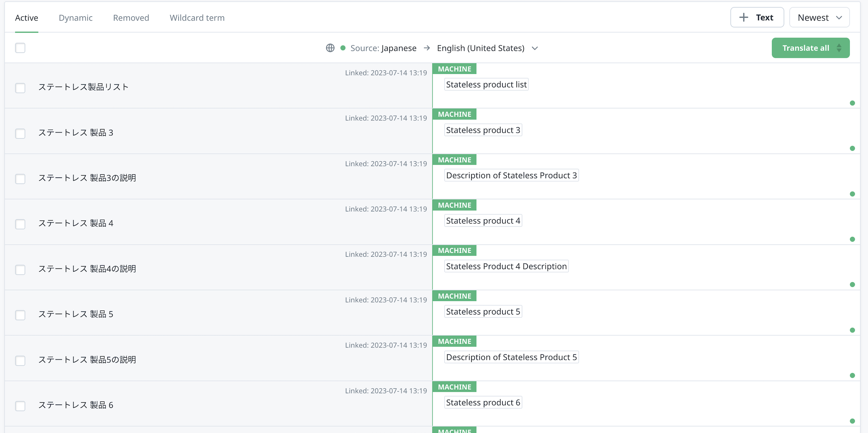Click MACHINE badge above Stateless Product 4 Description

point(454,251)
